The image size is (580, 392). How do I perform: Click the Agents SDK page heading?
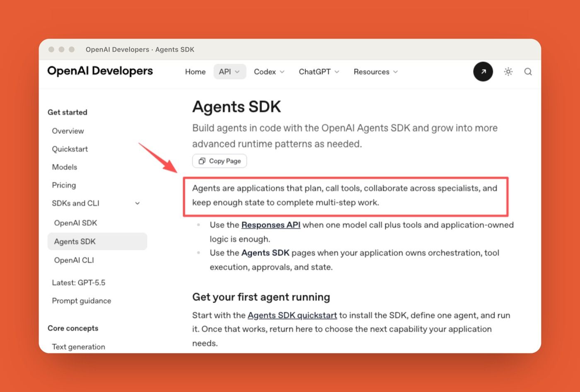[x=237, y=107]
